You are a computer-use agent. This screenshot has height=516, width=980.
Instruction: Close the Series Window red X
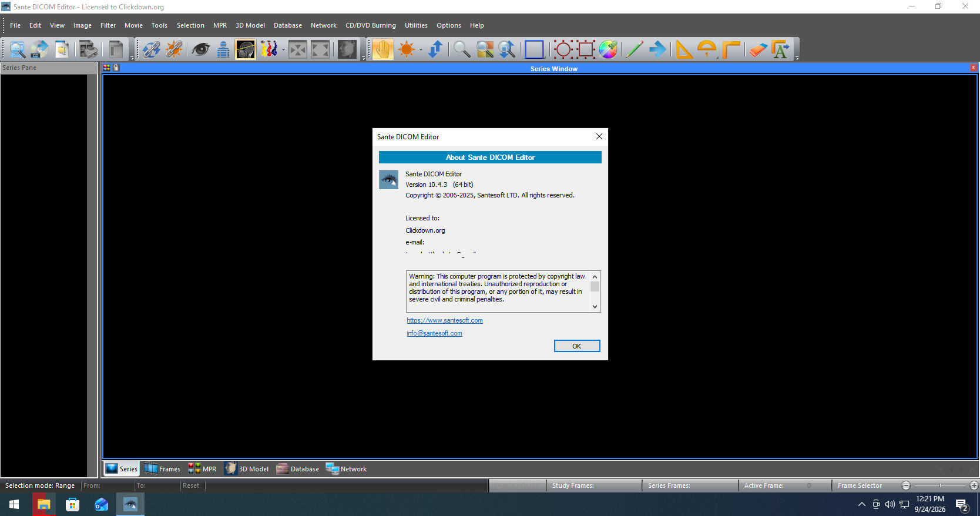tap(973, 68)
